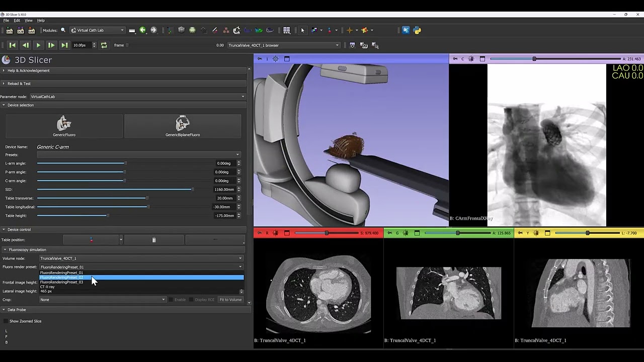The height and width of the screenshot is (362, 644).
Task: Maximize the yellow sagittal slice view
Action: click(547, 233)
